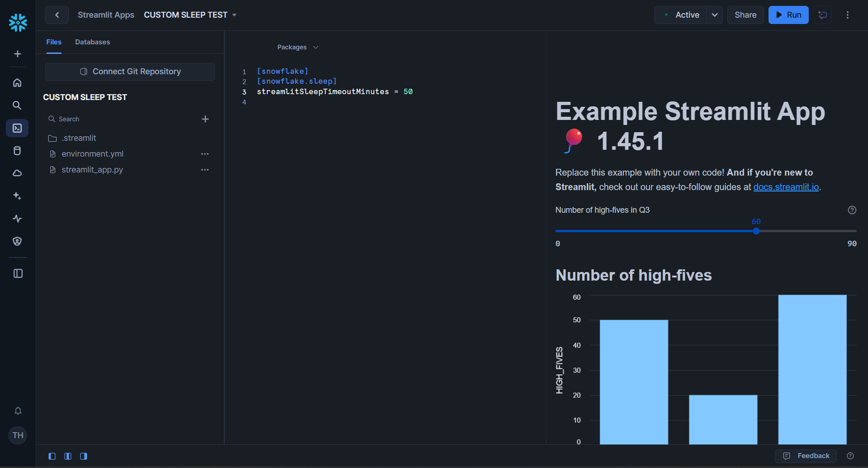Image resolution: width=868 pixels, height=468 pixels.
Task: Expand the CUSTOM SLEEP TEST title dropdown
Action: (x=234, y=15)
